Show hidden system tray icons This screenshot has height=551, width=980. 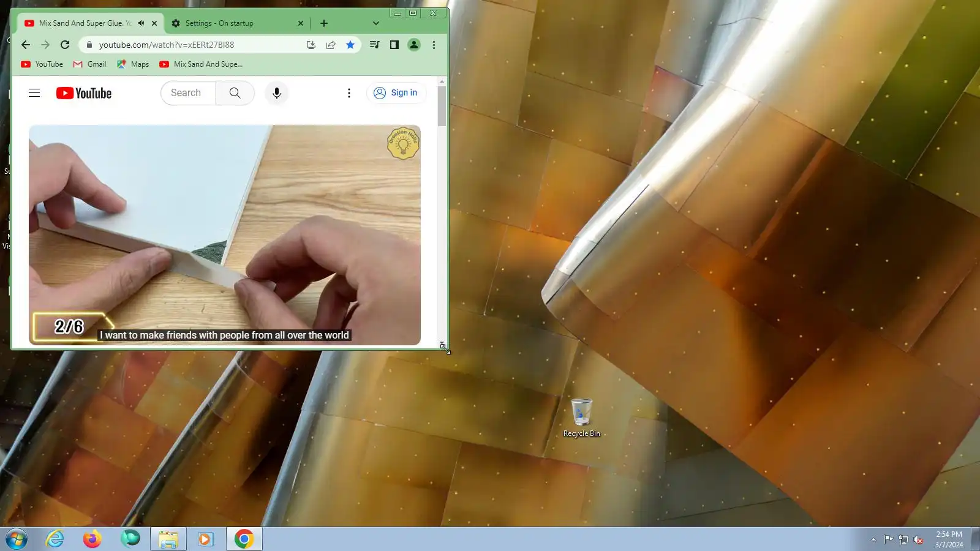tap(873, 539)
